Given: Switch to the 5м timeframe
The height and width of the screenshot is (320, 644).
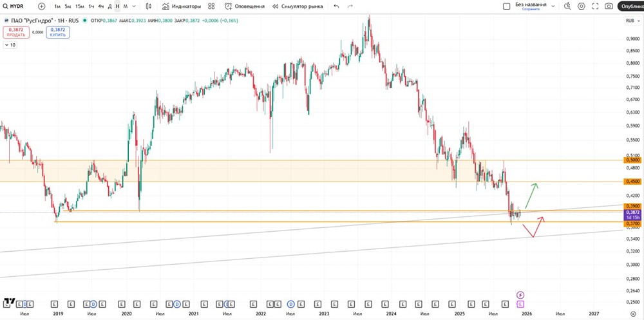Looking at the screenshot, I should [68, 6].
